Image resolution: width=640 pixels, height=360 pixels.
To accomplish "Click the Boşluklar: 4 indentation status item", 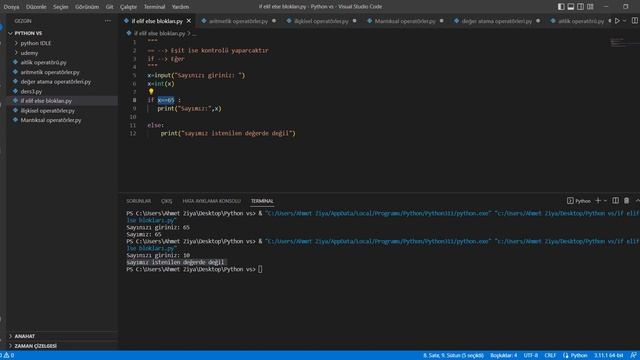I will click(x=504, y=356).
